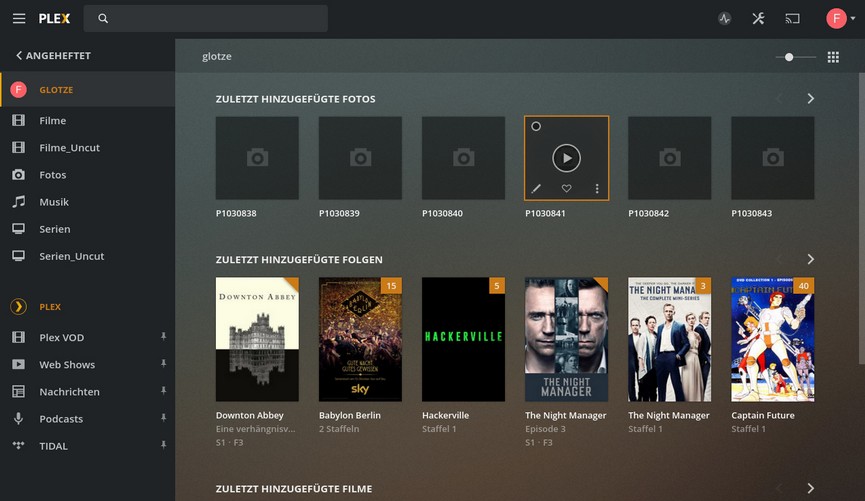Click the search field
Image resolution: width=865 pixels, height=501 pixels.
205,18
